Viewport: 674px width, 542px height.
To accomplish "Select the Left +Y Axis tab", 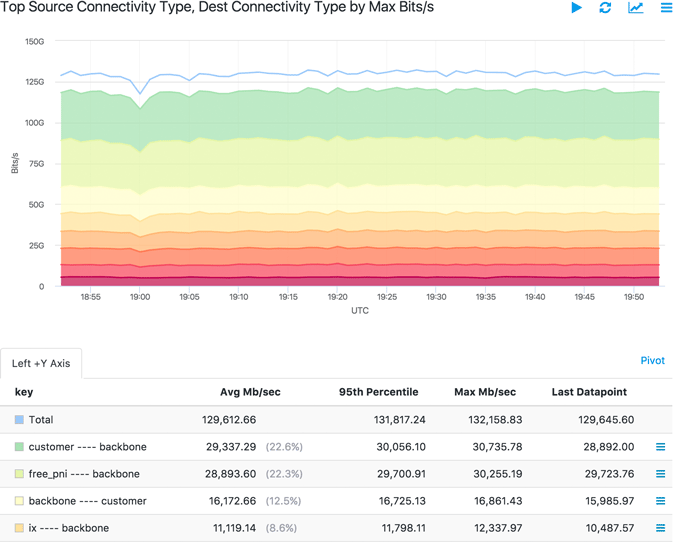I will point(41,363).
